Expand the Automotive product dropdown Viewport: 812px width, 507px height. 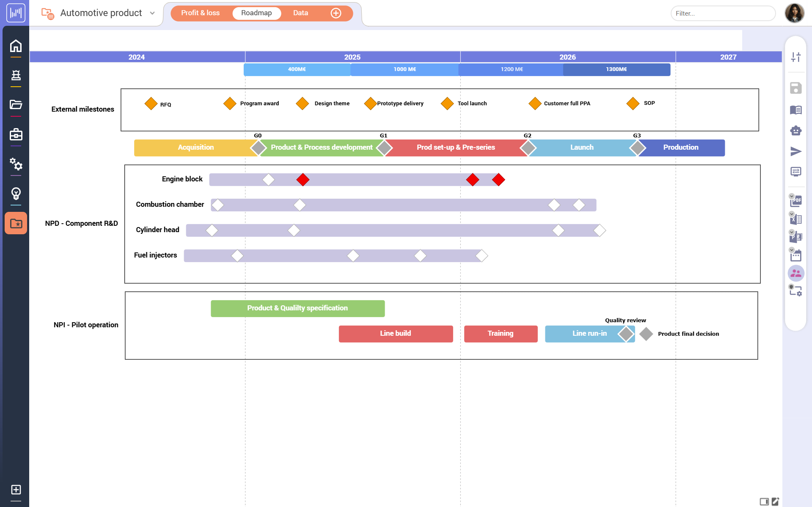pyautogui.click(x=152, y=13)
